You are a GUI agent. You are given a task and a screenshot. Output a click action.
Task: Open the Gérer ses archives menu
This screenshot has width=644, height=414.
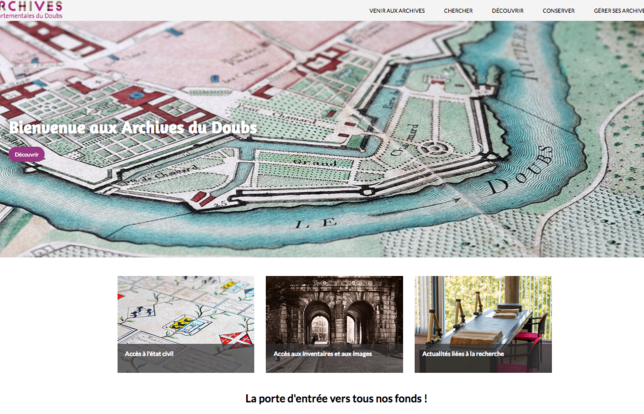click(x=619, y=11)
